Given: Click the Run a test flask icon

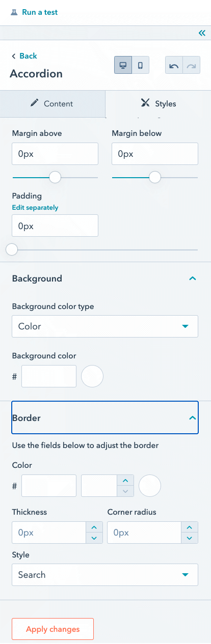Looking at the screenshot, I should click(x=14, y=12).
